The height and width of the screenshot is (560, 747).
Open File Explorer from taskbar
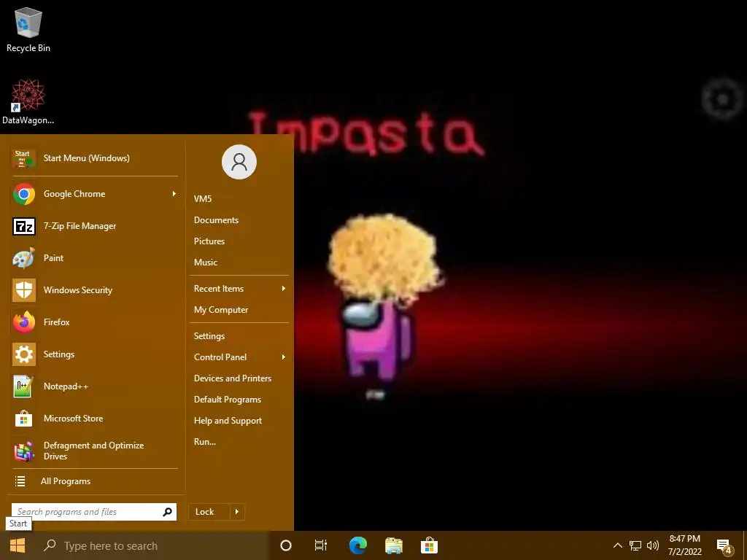394,545
